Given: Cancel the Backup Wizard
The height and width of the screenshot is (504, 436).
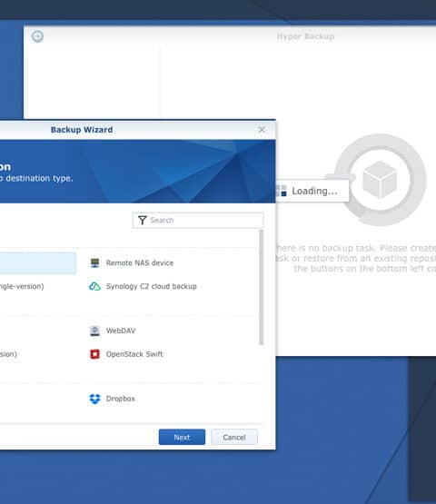Looking at the screenshot, I should [234, 437].
